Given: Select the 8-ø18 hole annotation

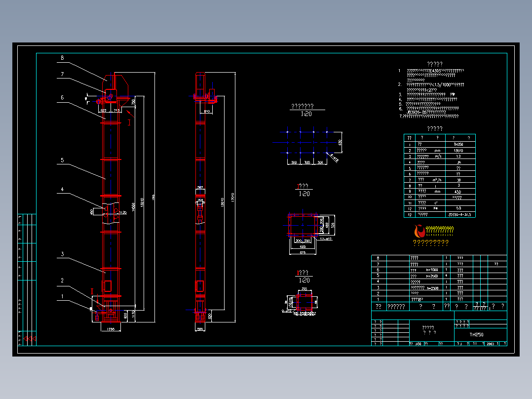Looking at the screenshot, I should coord(334,158).
